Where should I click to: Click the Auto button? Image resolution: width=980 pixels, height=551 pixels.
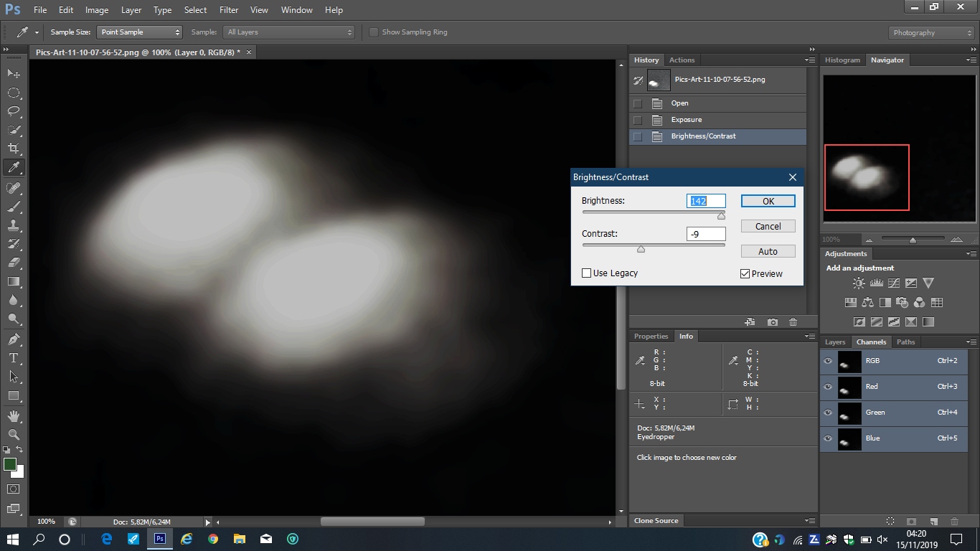768,251
